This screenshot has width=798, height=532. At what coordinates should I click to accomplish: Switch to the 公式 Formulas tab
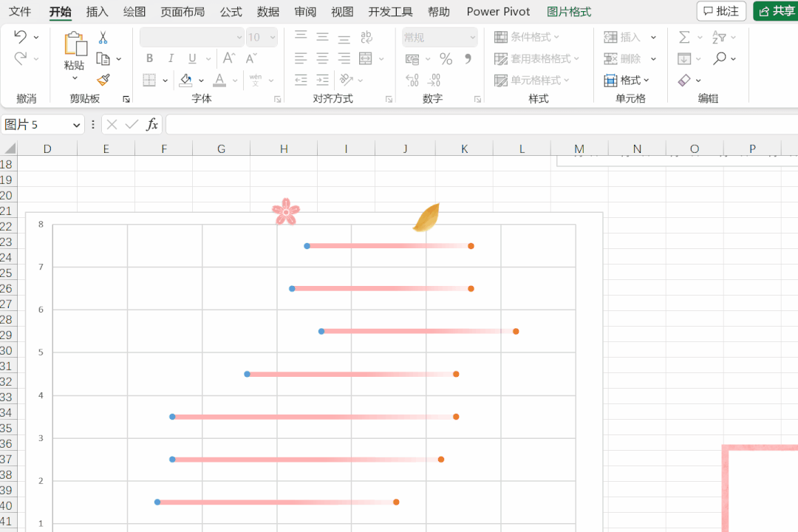click(x=231, y=12)
